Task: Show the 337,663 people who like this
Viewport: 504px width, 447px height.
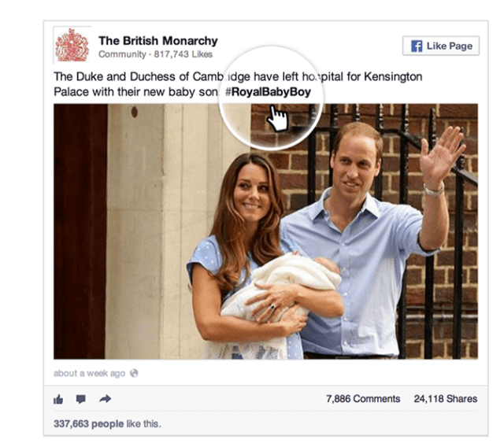Action: (x=89, y=424)
